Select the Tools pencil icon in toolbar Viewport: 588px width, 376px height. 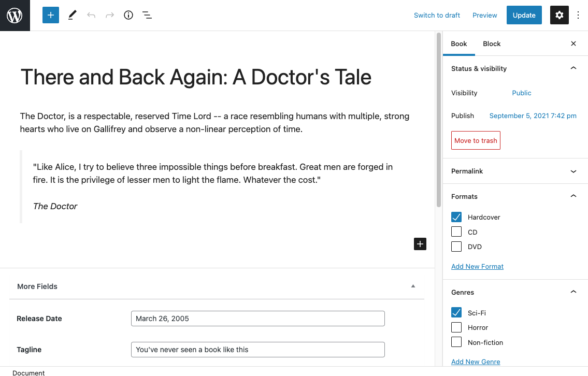click(x=71, y=15)
